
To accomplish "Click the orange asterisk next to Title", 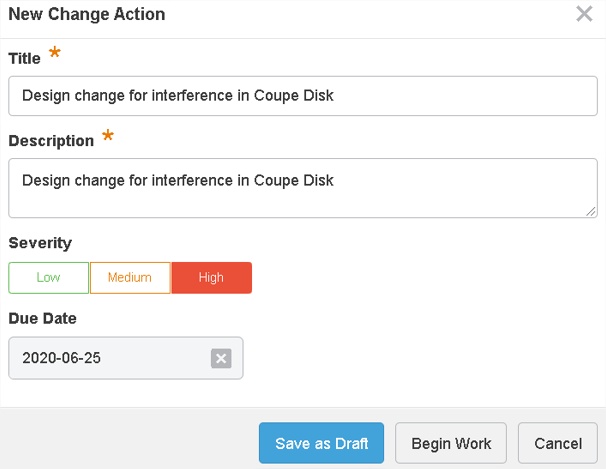I will click(55, 53).
